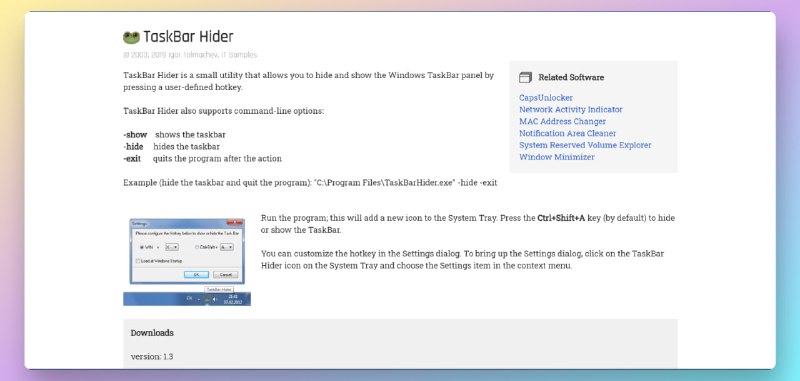Click the TaskBar Hider page title
Image resolution: width=800 pixels, height=381 pixels.
pos(188,37)
